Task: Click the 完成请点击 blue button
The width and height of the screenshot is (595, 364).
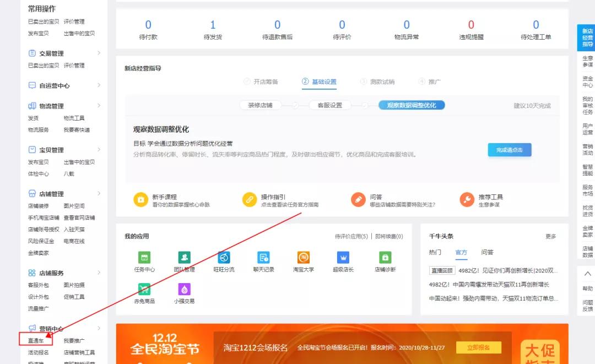Action: click(509, 150)
